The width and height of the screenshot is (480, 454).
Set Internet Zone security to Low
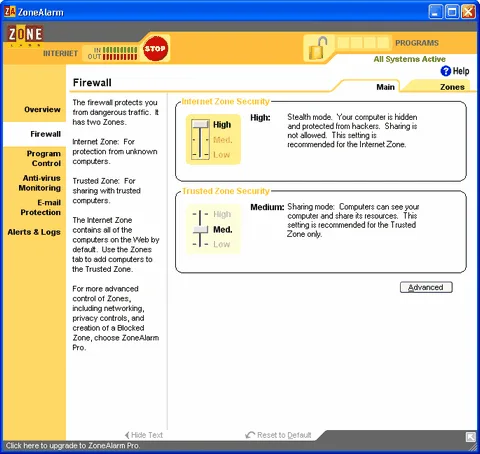pyautogui.click(x=222, y=155)
